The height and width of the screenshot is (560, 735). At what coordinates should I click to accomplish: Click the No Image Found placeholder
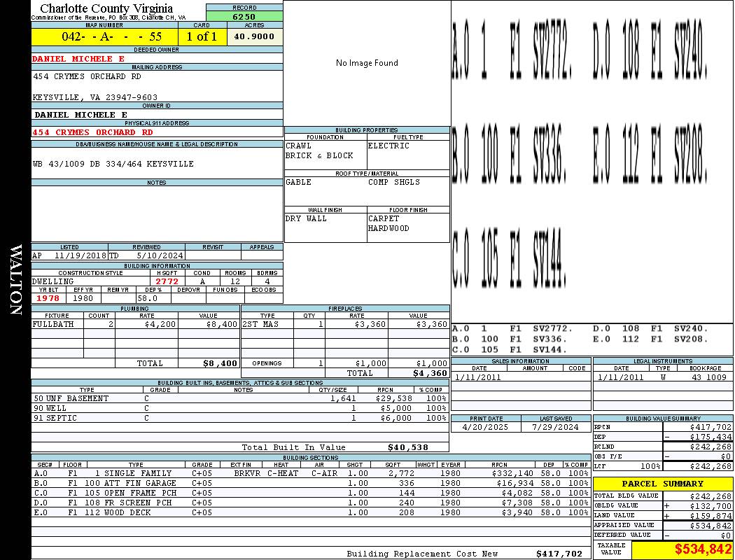tap(367, 63)
